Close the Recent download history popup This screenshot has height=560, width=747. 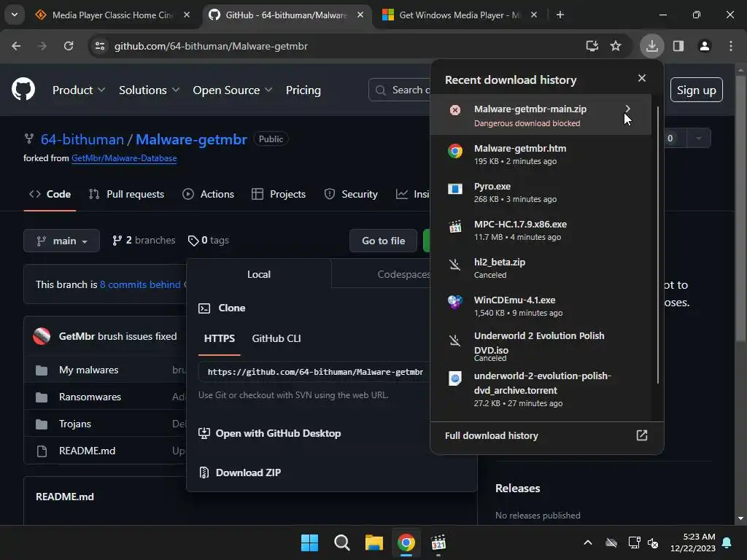[642, 78]
